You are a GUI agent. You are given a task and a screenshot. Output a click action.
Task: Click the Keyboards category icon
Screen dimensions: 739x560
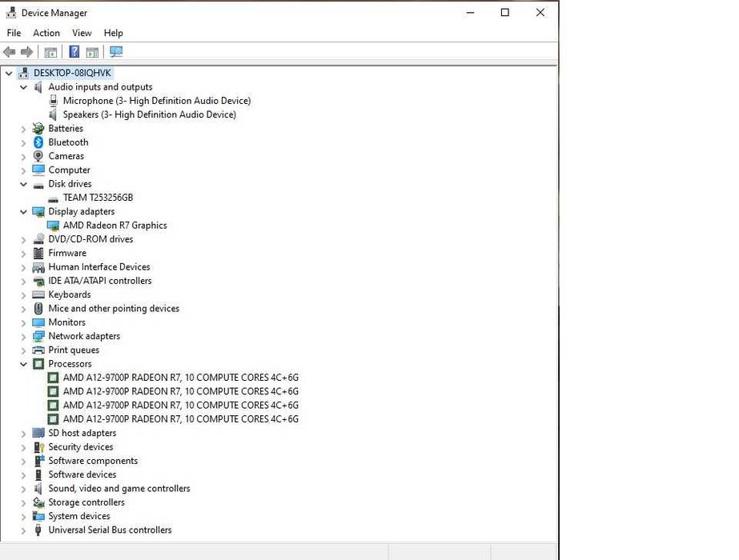click(x=38, y=294)
